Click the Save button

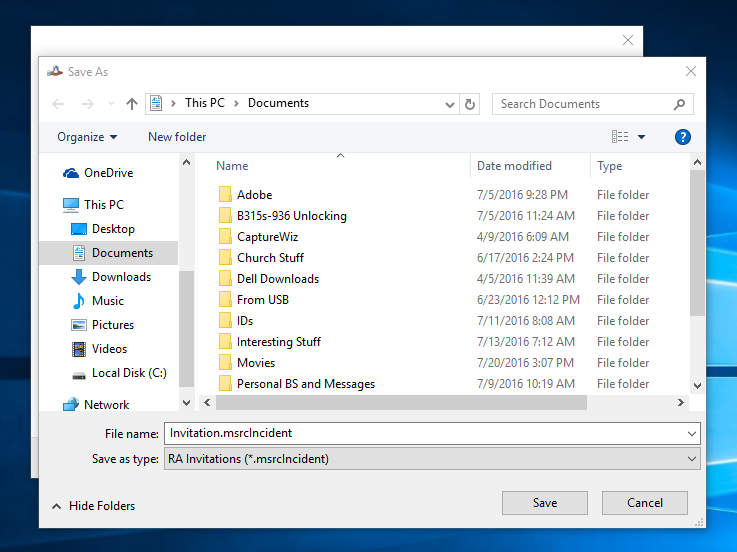[545, 503]
